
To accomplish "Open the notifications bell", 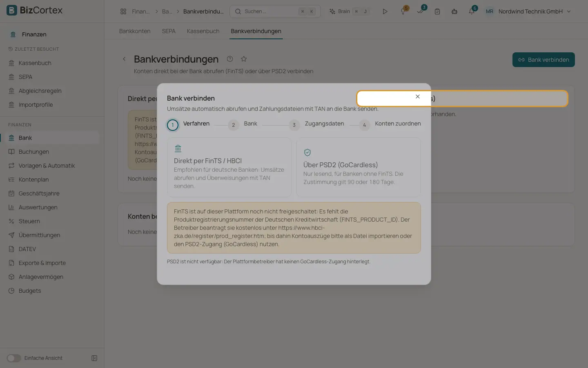I will point(472,11).
